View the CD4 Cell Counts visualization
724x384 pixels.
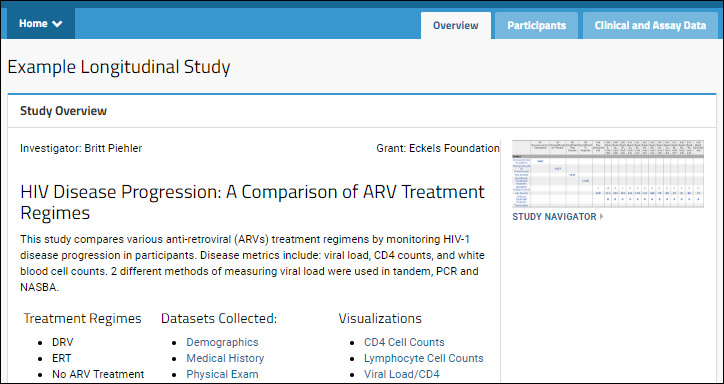point(404,342)
